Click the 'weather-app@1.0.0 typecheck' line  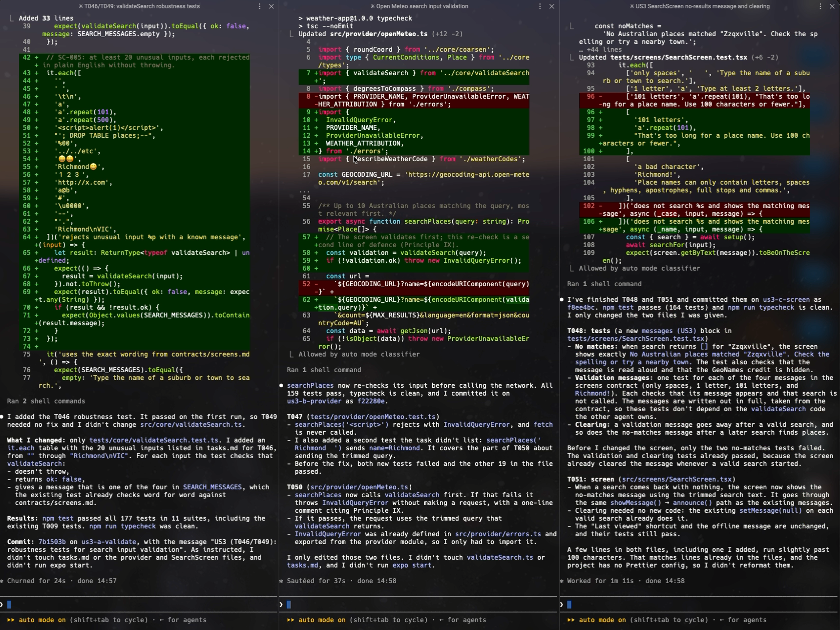click(355, 19)
